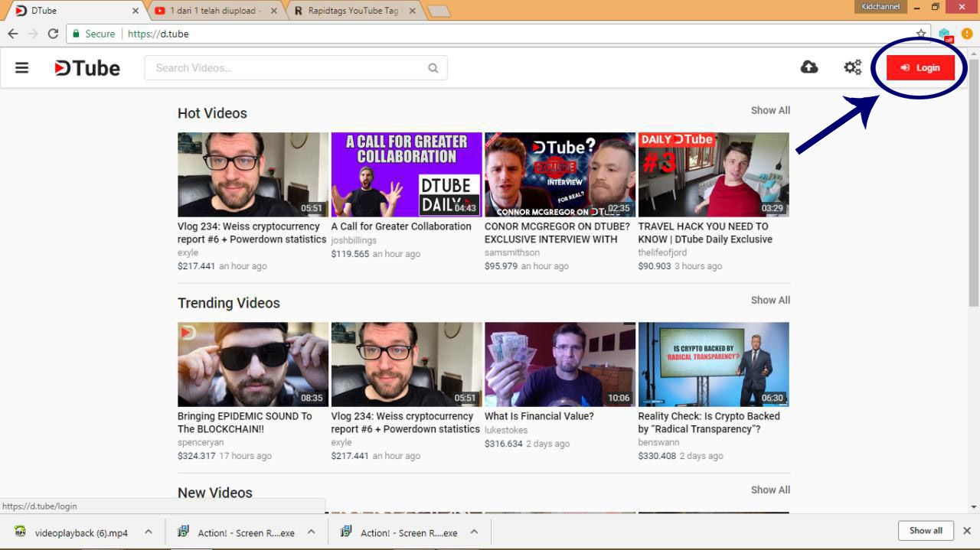Open lukestokes channel link
980x550 pixels.
[506, 430]
